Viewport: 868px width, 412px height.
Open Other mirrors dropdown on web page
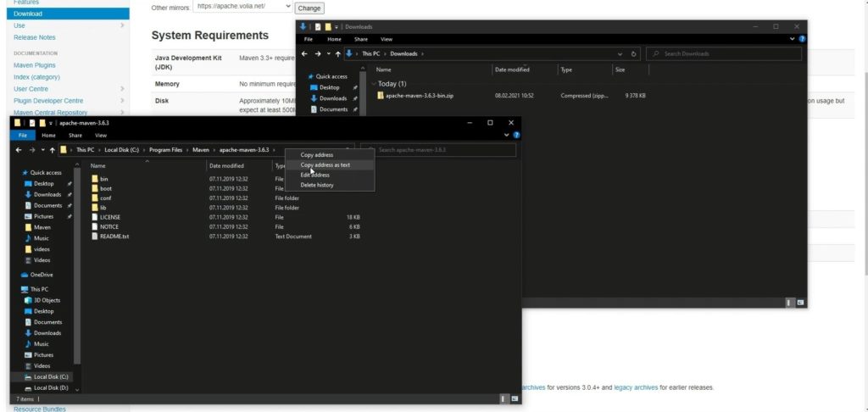[242, 7]
